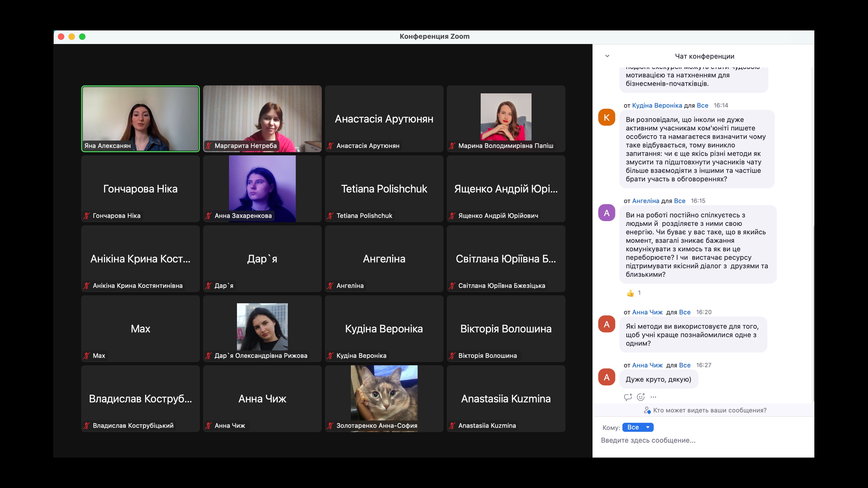Click sender name Кудіна Вероніка in chat

click(x=657, y=105)
